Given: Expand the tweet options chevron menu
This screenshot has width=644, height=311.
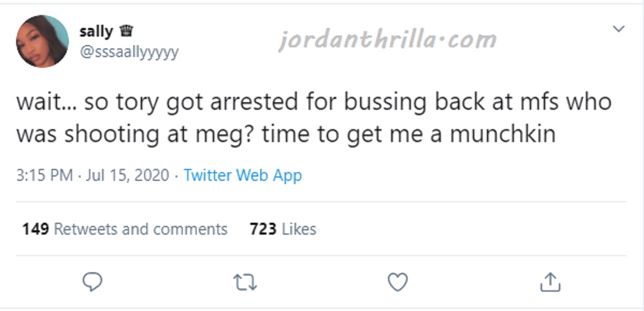Looking at the screenshot, I should tap(618, 29).
